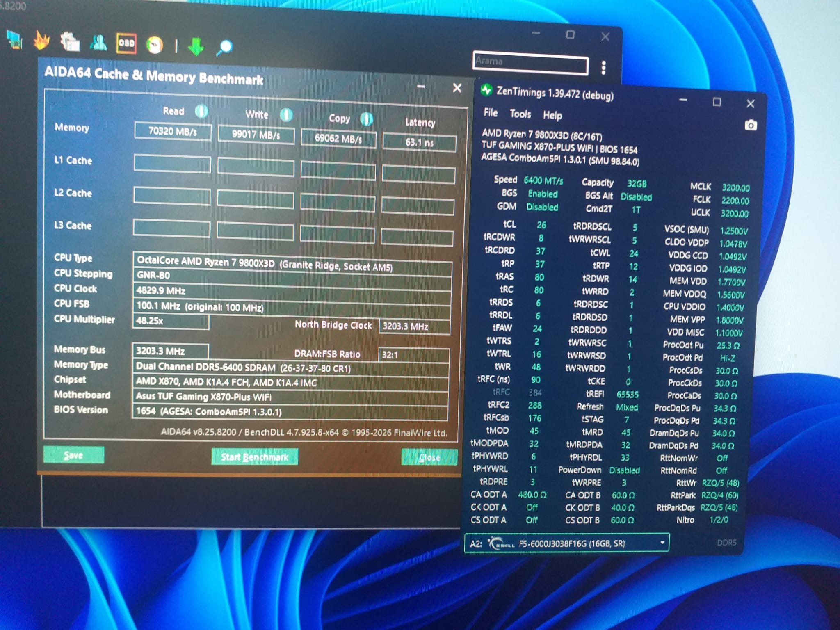Click the empty L3 Cache Latency result box

coord(417,237)
